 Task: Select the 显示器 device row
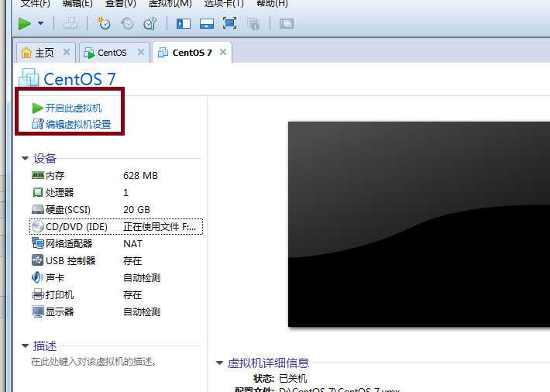click(x=116, y=311)
